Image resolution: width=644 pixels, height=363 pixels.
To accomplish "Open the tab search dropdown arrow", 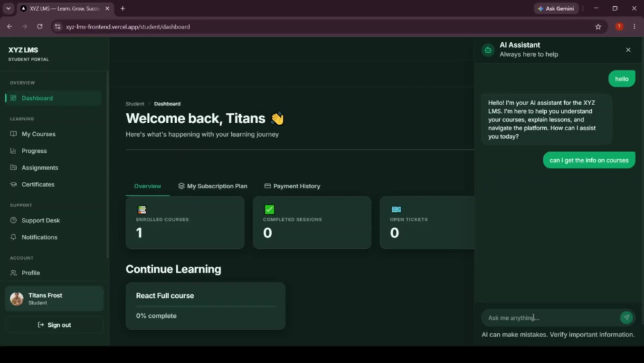I will click(8, 8).
